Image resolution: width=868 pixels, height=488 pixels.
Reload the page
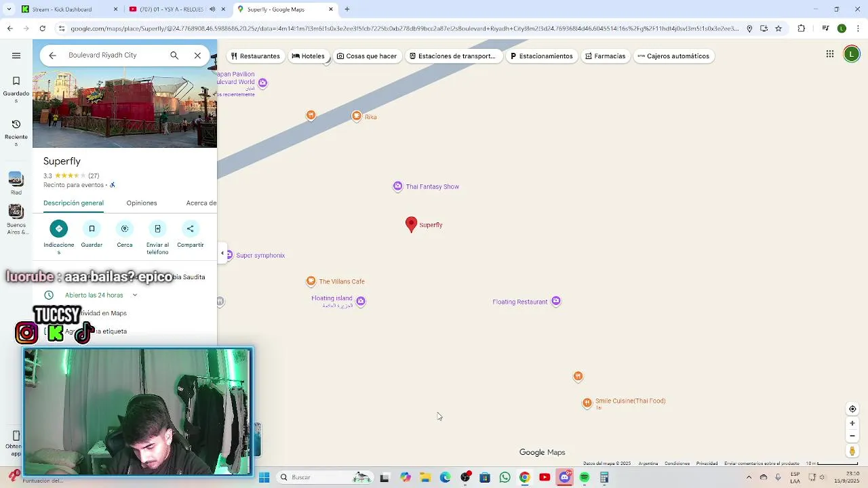pos(42,28)
